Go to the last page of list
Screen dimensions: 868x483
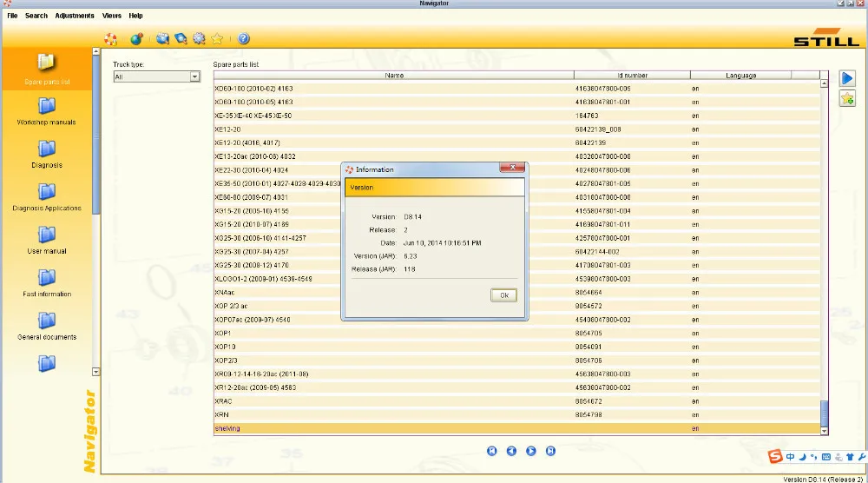(x=550, y=451)
